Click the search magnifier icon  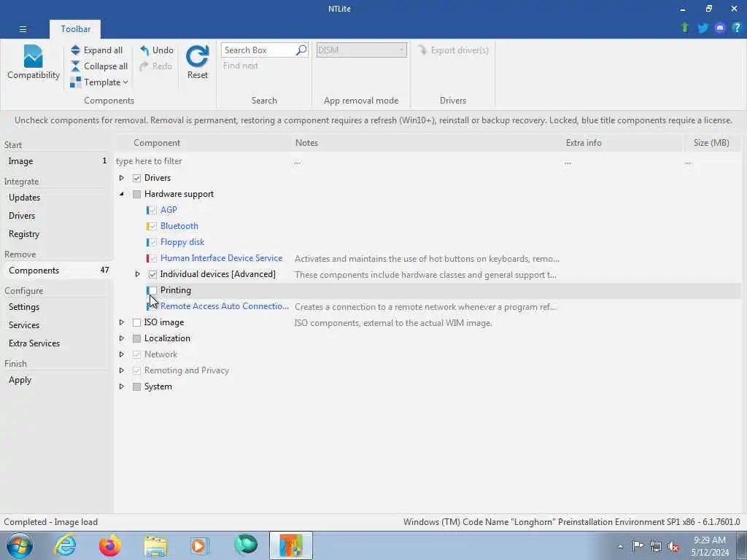[x=301, y=50]
